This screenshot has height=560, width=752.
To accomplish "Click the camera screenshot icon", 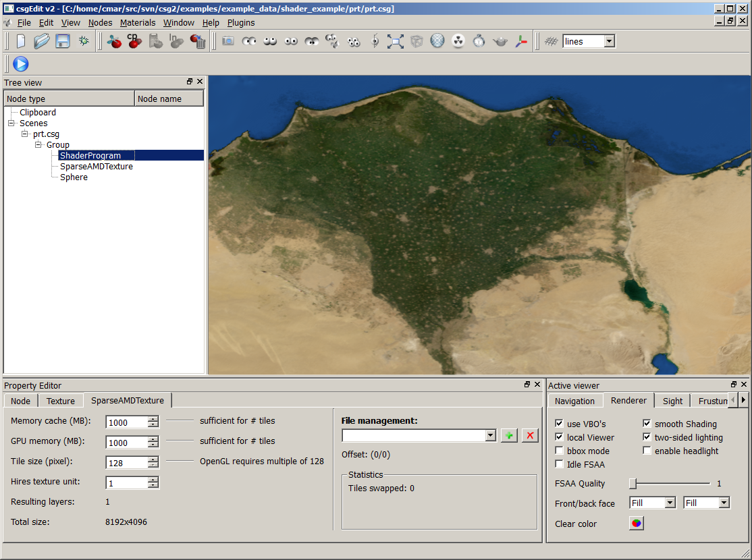I will (228, 41).
